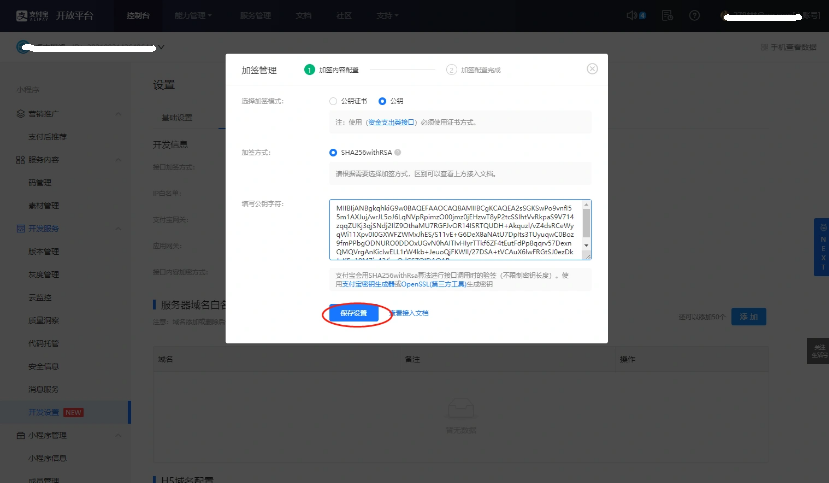829x483 pixels.
Task: Click the blue 保存设置 button
Action: point(353,313)
